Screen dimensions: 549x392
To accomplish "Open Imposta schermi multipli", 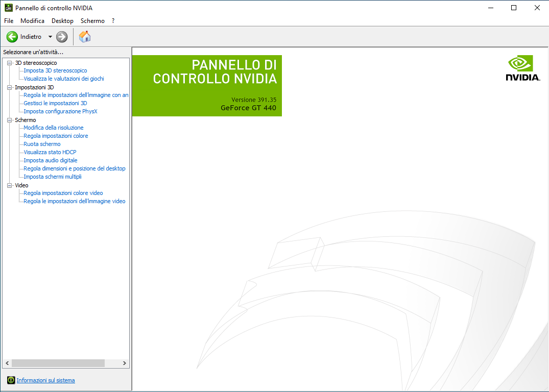I will [53, 177].
